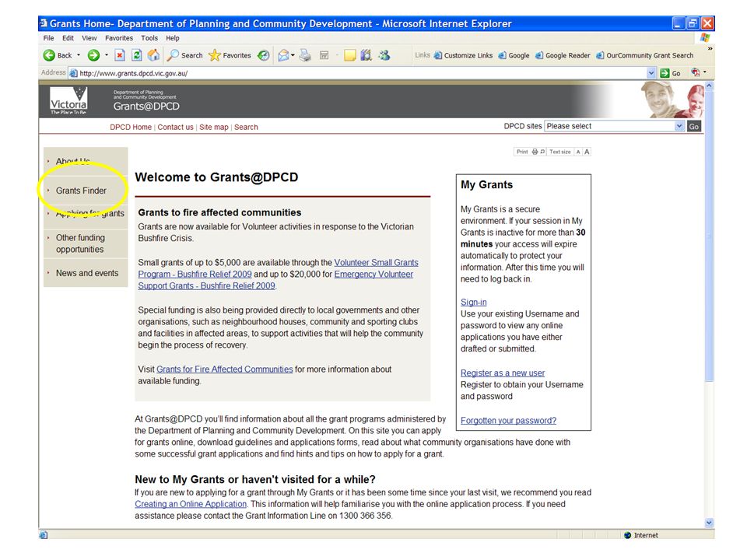Refresh the page using toolbar icon
This screenshot has height=560, width=747.
pyautogui.click(x=137, y=56)
